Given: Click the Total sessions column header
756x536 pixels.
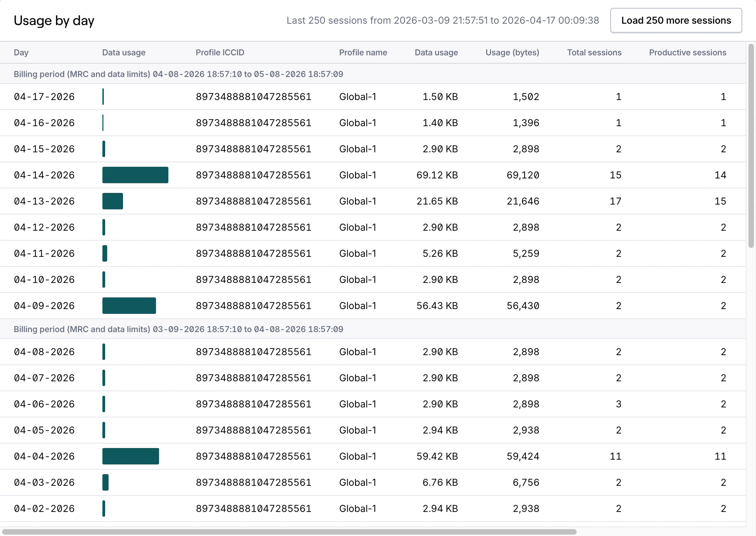Looking at the screenshot, I should [x=594, y=52].
